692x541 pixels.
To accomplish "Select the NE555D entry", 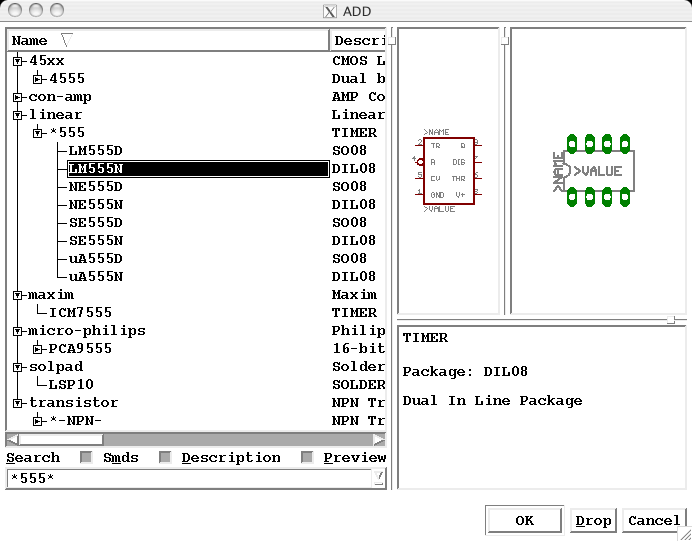I will click(x=95, y=187).
